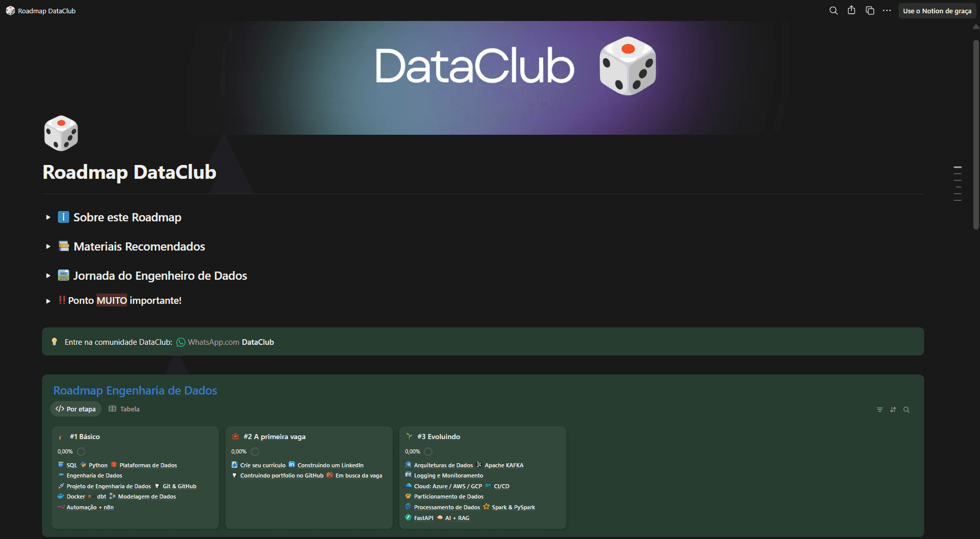Open the more options ellipsis menu

[x=887, y=10]
